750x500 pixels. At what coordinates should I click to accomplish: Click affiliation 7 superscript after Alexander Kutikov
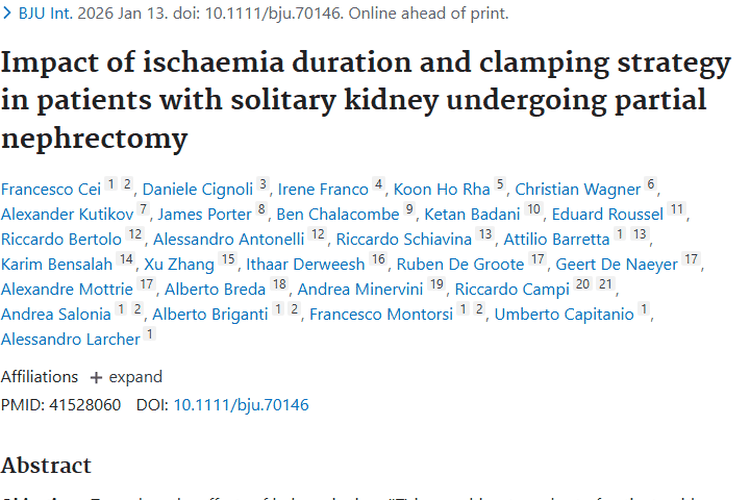click(x=144, y=210)
